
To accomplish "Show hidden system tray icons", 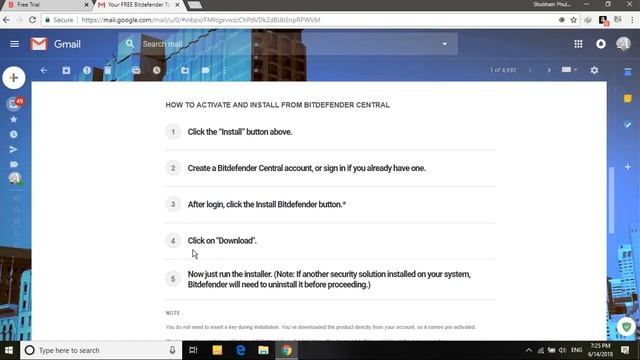I will tap(529, 350).
